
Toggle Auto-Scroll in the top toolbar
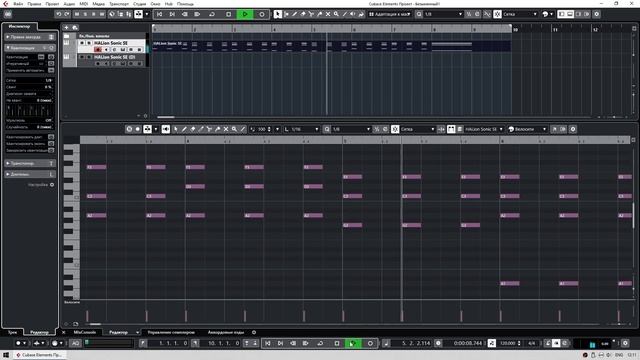click(x=138, y=14)
